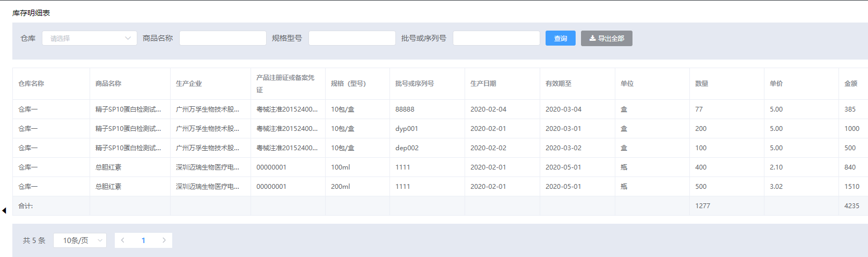Open the 仓库 warehouse dropdown
The height and width of the screenshot is (257, 868).
click(x=89, y=38)
